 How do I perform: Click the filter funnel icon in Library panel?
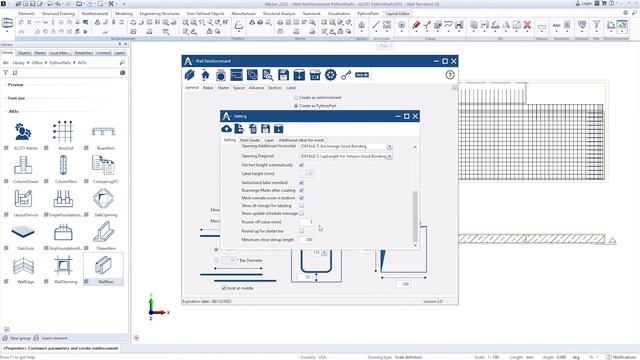pyautogui.click(x=6, y=73)
